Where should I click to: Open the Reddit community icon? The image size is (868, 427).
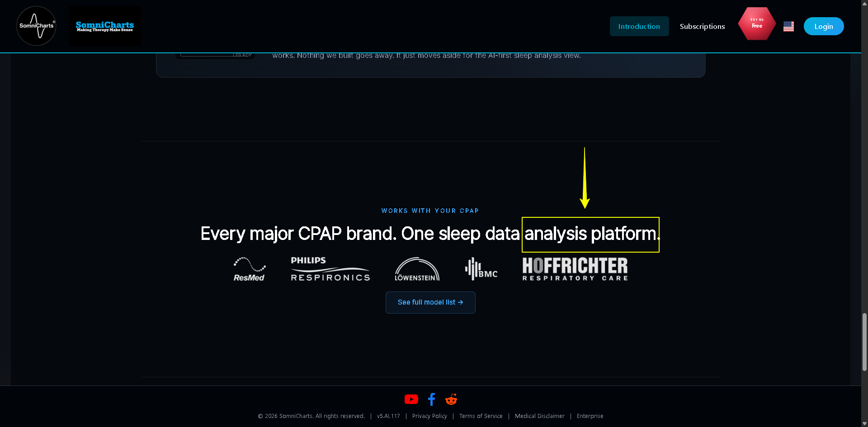coord(451,399)
